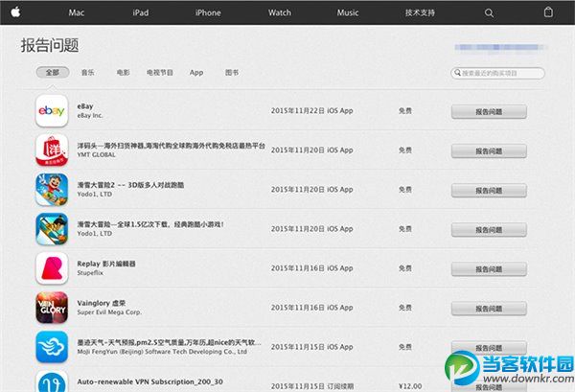Select the 音乐 filter tab
Viewport: 575px width, 392px height.
pyautogui.click(x=87, y=73)
